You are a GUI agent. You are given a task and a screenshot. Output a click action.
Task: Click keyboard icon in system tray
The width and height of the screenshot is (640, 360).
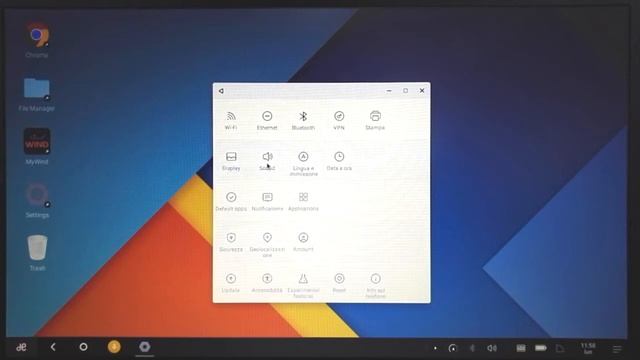[521, 348]
